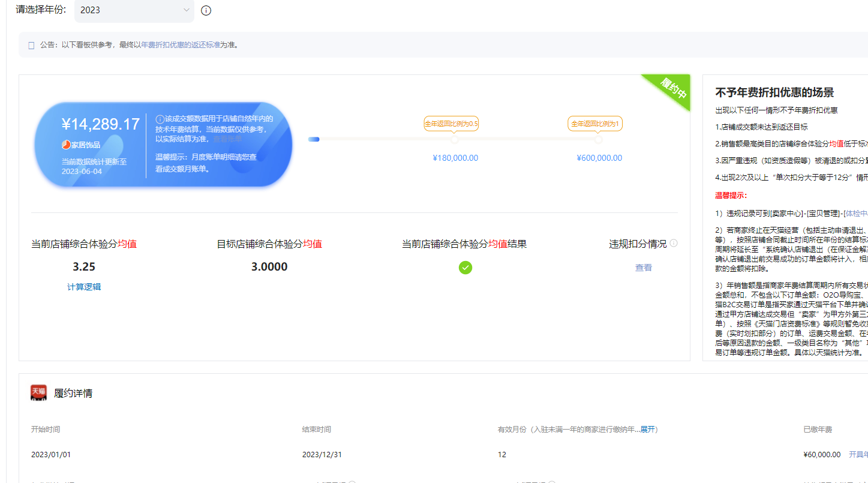
Task: Click the red 温馨提示 label in right panel
Action: (x=731, y=196)
